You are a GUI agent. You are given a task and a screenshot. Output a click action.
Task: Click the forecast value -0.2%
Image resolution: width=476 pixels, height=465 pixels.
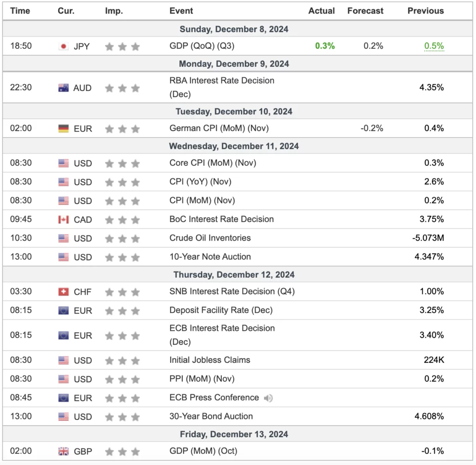(372, 128)
